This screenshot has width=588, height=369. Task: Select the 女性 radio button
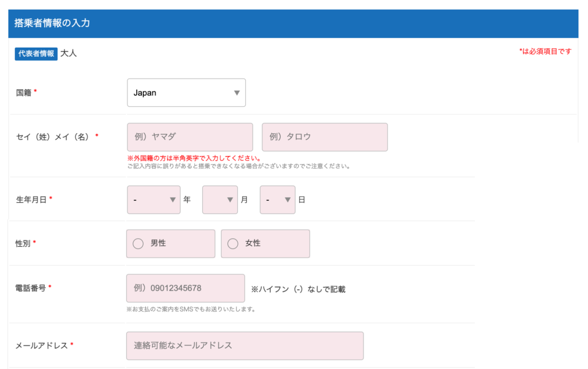tap(233, 244)
